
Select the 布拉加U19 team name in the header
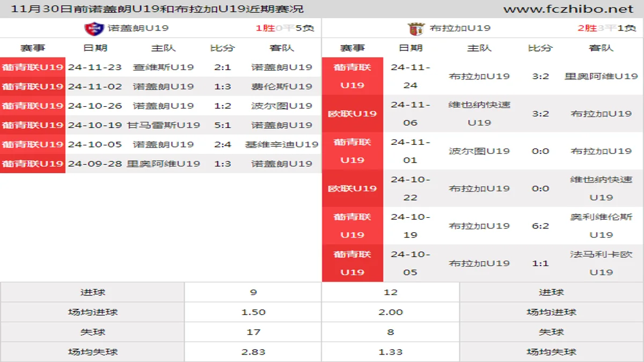[x=460, y=28]
